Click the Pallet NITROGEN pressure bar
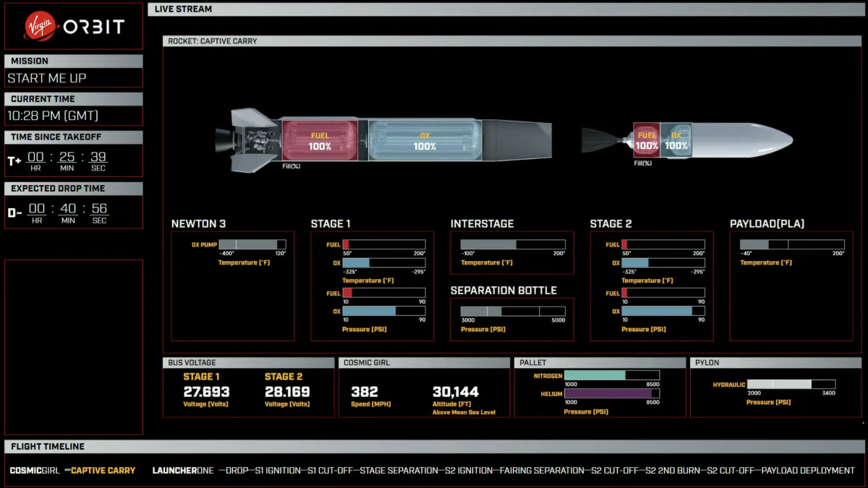868x488 pixels. (612, 375)
